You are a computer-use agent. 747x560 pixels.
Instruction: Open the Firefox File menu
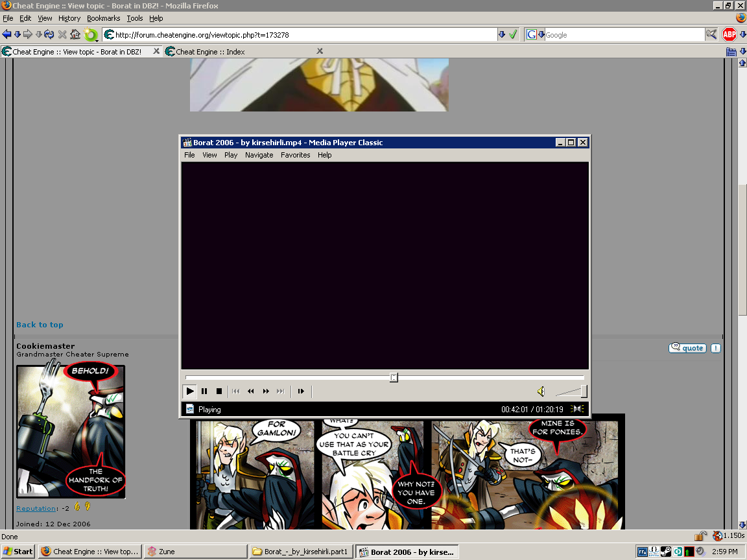tap(8, 18)
